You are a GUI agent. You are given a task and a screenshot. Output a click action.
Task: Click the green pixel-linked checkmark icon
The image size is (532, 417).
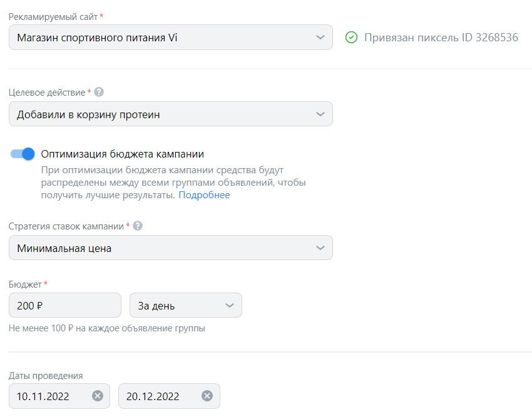click(352, 38)
